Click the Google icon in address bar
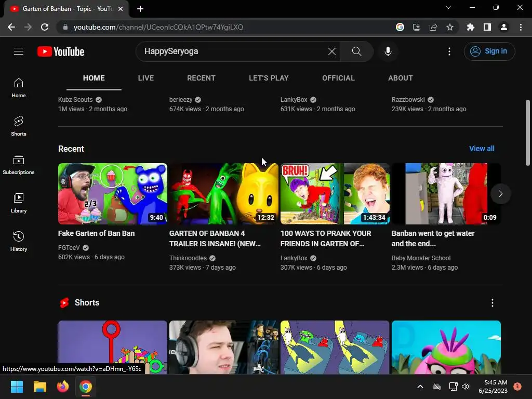This screenshot has height=399, width=532. tap(400, 27)
